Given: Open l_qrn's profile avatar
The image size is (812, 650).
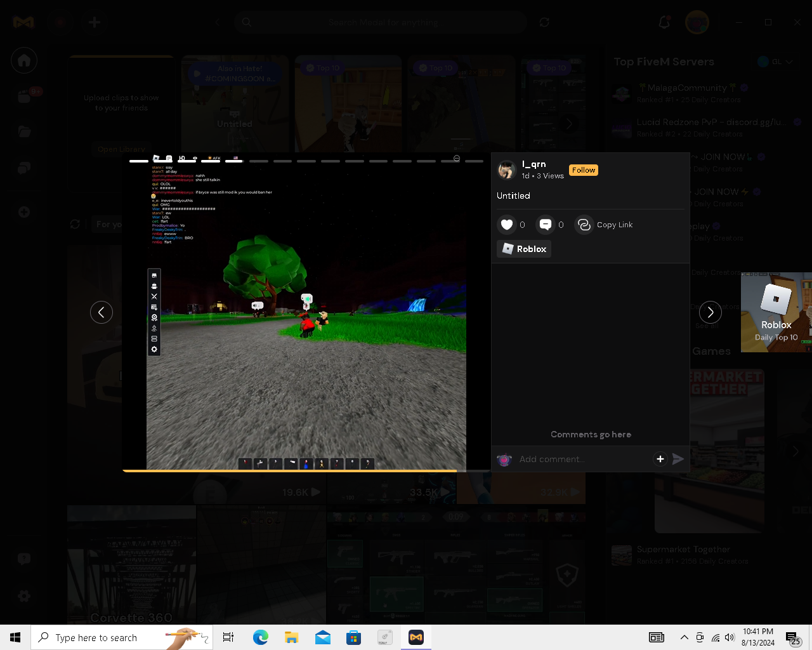Looking at the screenshot, I should click(506, 169).
